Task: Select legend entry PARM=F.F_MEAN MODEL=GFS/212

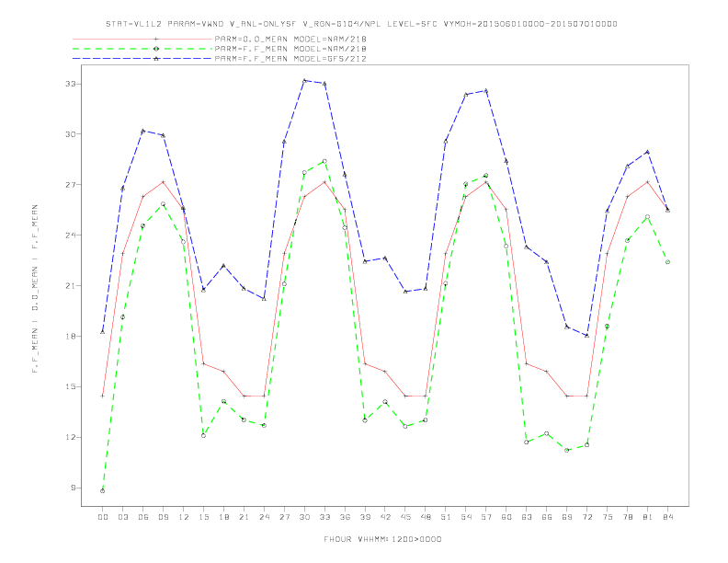Action: click(290, 59)
